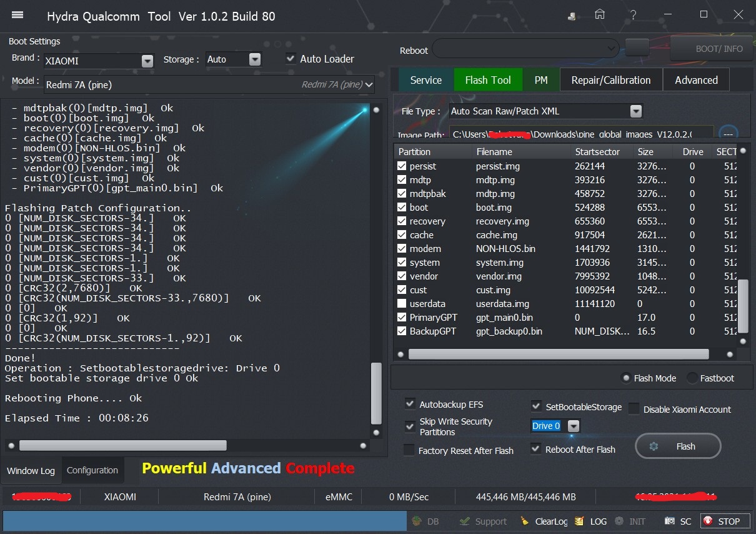
Task: Click the partition table horizontal scrollbar
Action: 559,354
